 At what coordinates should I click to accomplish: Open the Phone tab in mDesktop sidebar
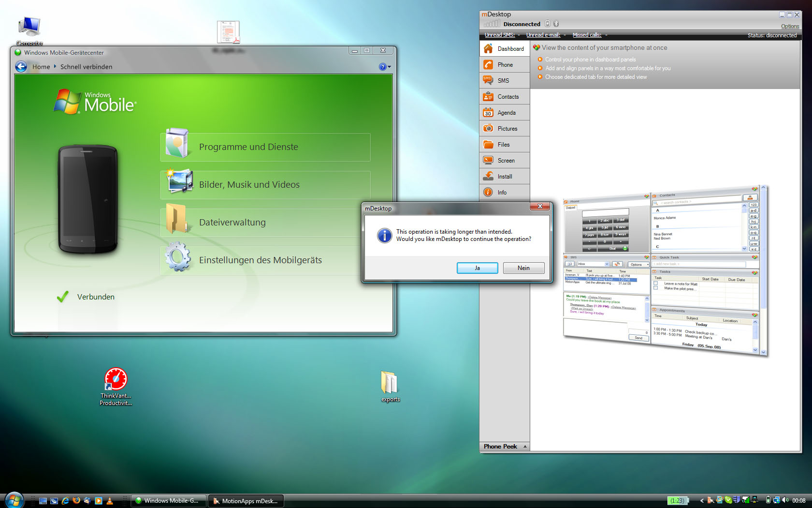click(x=505, y=65)
